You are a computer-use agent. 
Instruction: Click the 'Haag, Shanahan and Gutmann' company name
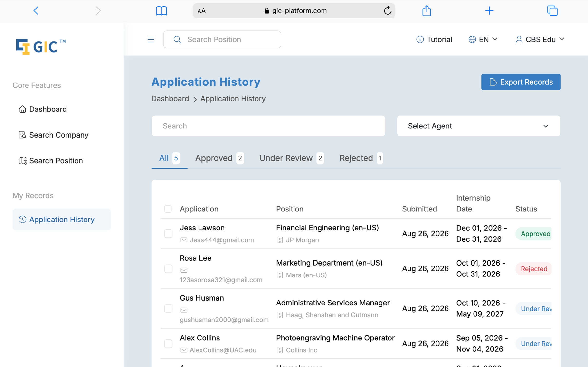pos(332,315)
